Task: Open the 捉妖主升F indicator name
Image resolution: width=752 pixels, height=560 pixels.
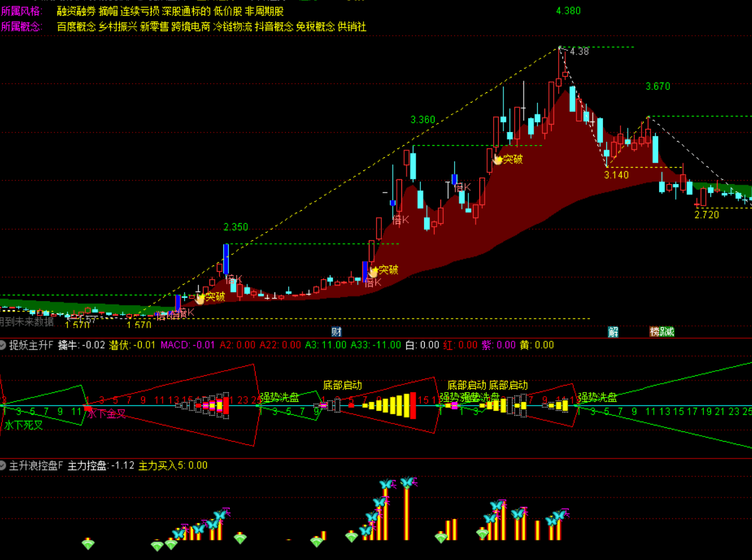Action: (x=31, y=345)
